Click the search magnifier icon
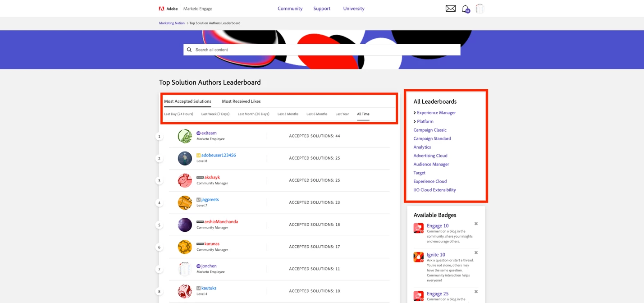644x303 pixels. (x=189, y=50)
